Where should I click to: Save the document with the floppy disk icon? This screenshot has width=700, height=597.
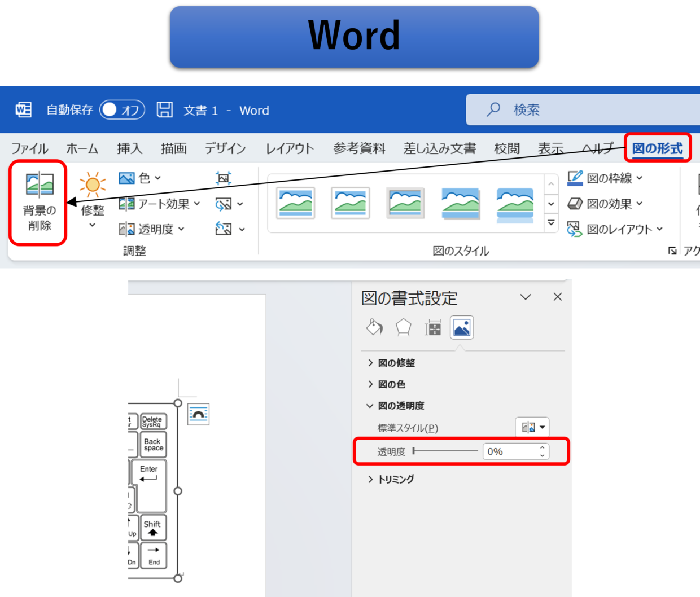(x=164, y=109)
